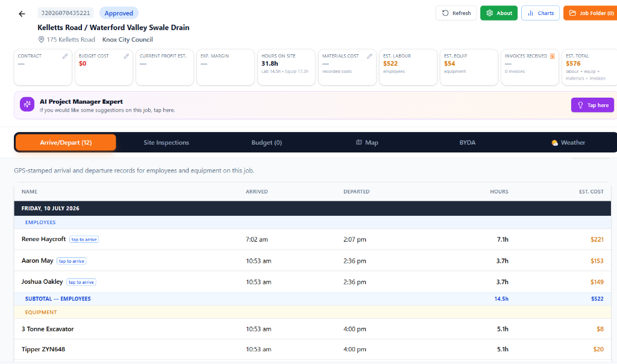617x364 pixels.
Task: Select the Joshua Oakley name
Action: (x=42, y=282)
